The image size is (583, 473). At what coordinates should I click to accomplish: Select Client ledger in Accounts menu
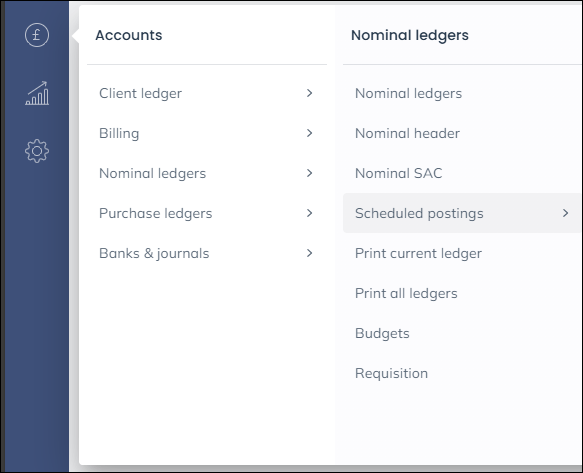207,93
